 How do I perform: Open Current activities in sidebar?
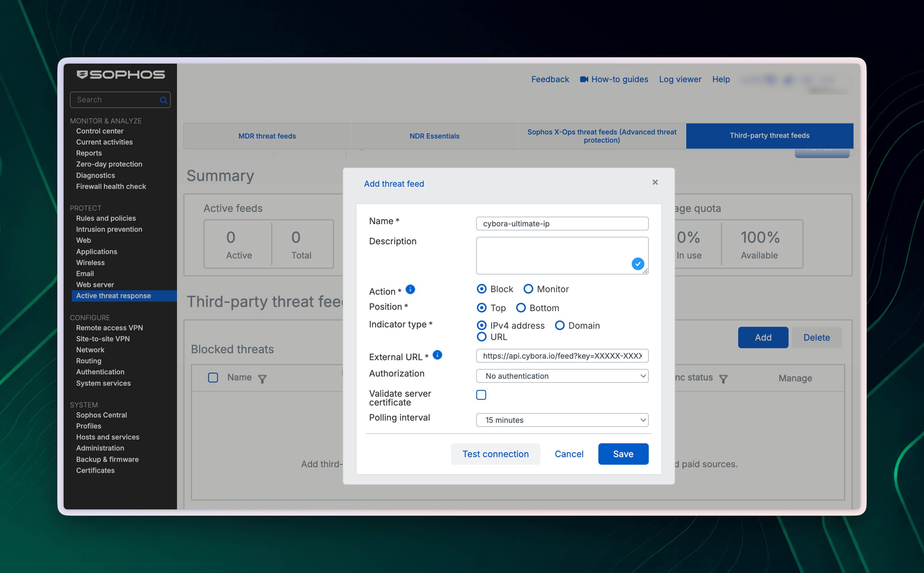[104, 142]
